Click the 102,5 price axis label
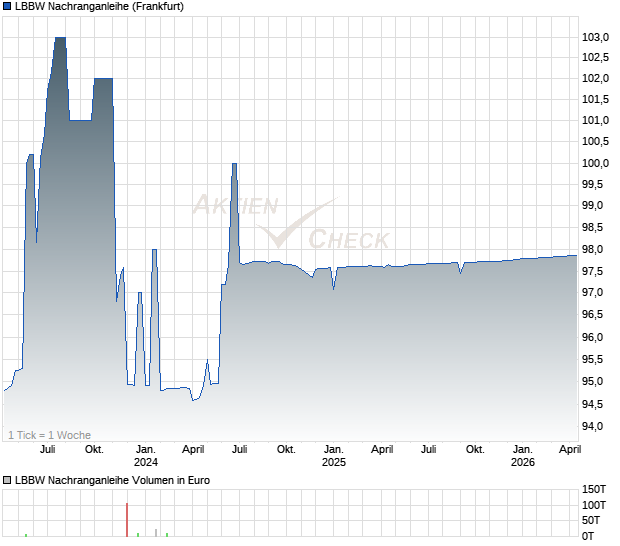Image resolution: width=620 pixels, height=546 pixels. click(x=595, y=58)
